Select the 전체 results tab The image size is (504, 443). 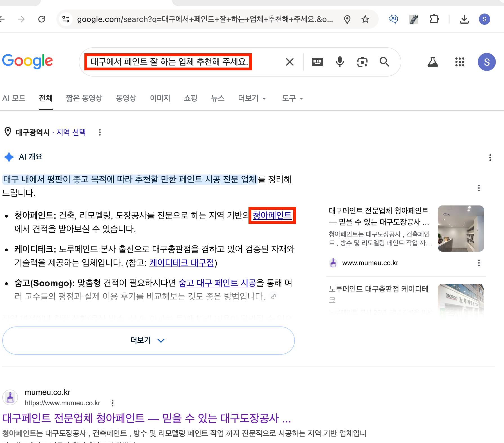point(46,98)
